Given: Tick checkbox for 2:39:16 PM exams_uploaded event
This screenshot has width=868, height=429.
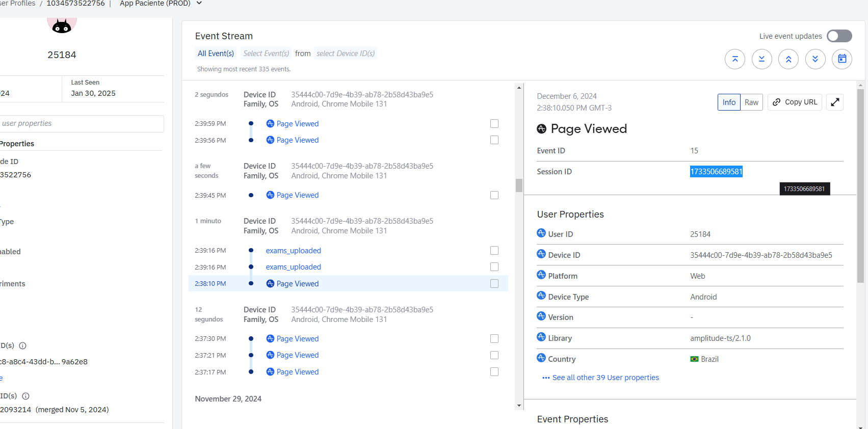Looking at the screenshot, I should tap(494, 251).
